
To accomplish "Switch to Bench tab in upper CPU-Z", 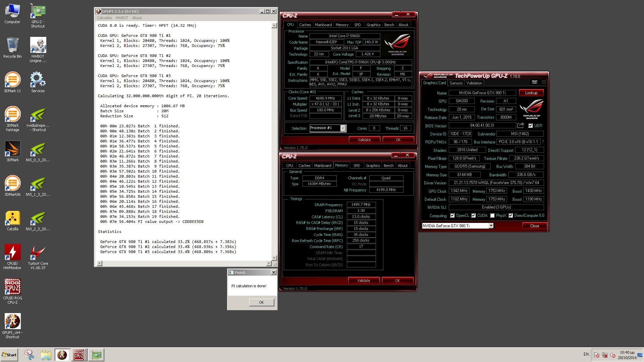I will pyautogui.click(x=389, y=25).
